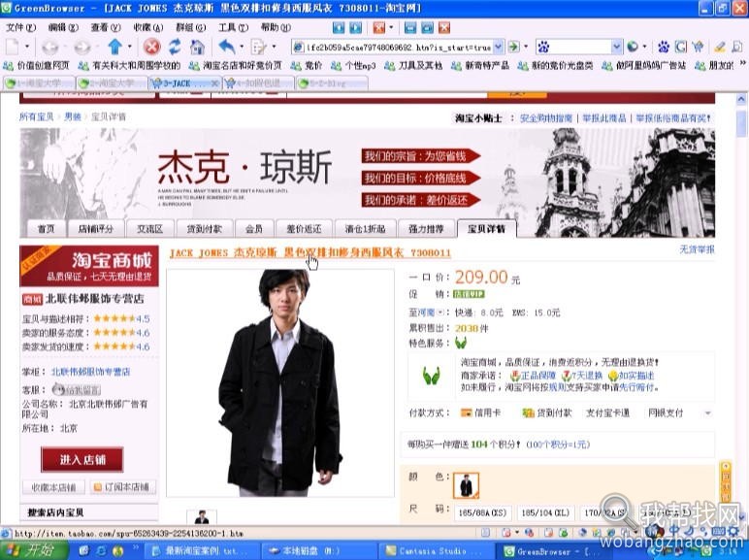Click the Baidu paw toolbar icon

pyautogui.click(x=664, y=47)
